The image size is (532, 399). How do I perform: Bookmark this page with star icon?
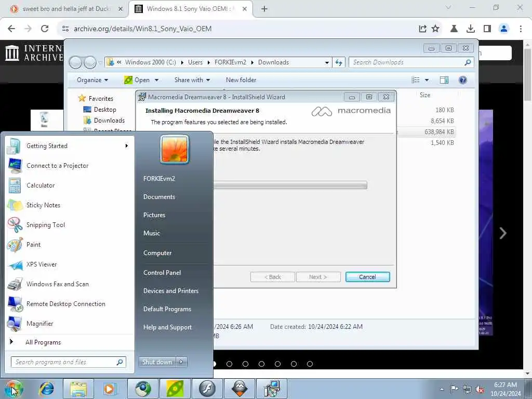pyautogui.click(x=435, y=29)
